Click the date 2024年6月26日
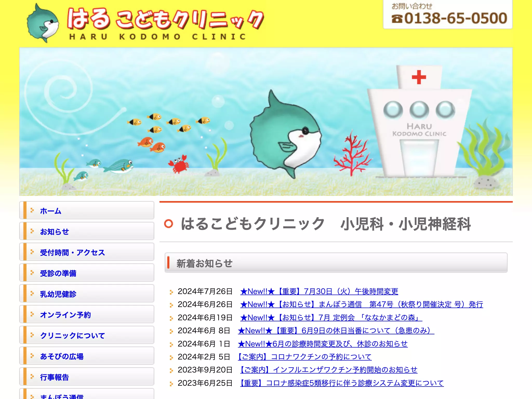Viewport: 532px width, 399px height. pyautogui.click(x=205, y=304)
